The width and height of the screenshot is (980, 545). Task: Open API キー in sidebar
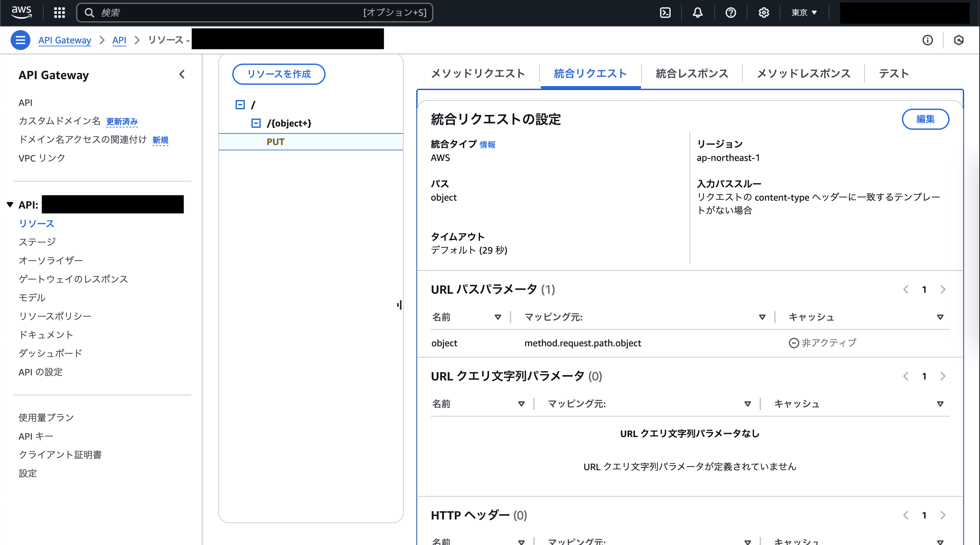click(36, 436)
